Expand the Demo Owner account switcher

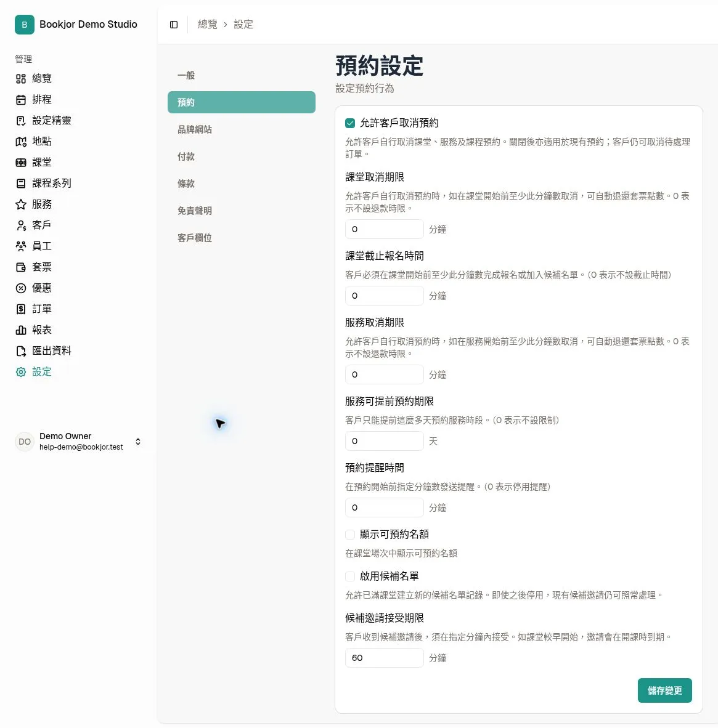coord(138,442)
